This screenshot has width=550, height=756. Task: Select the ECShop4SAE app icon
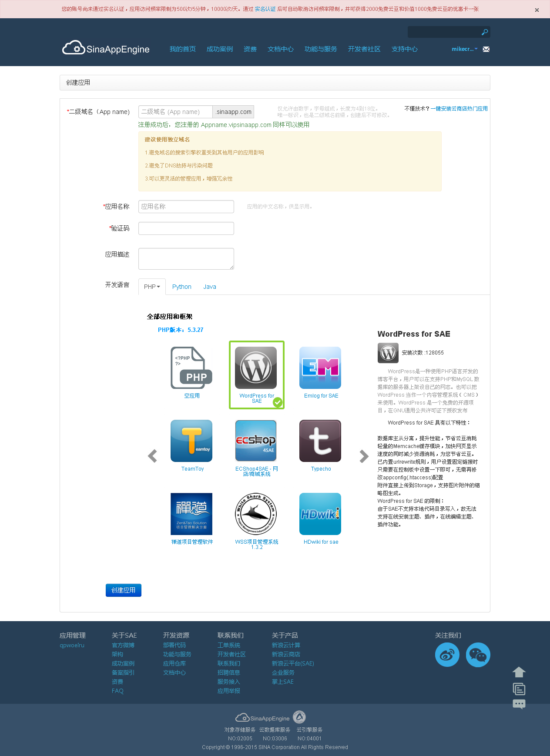(256, 441)
